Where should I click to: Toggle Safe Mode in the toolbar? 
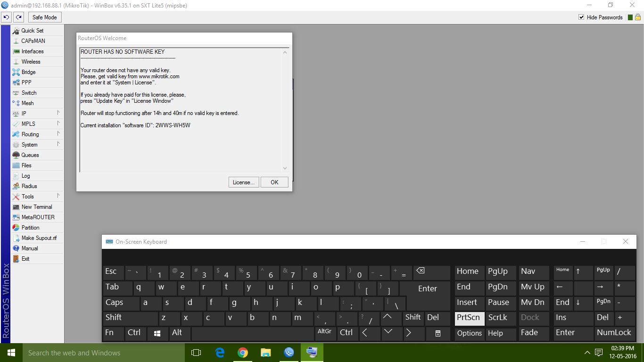coord(45,17)
